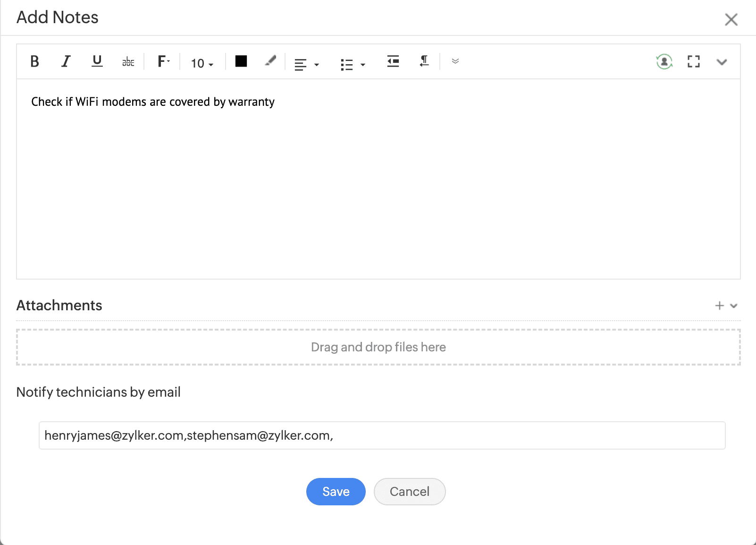Toggle underline formatting

click(97, 61)
